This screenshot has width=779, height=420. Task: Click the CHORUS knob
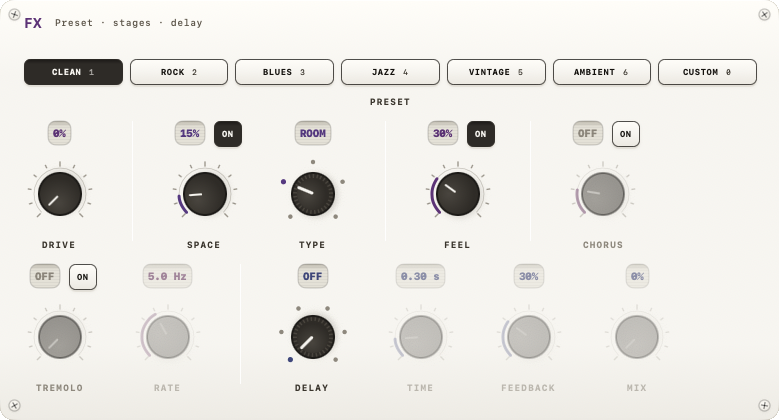(603, 194)
